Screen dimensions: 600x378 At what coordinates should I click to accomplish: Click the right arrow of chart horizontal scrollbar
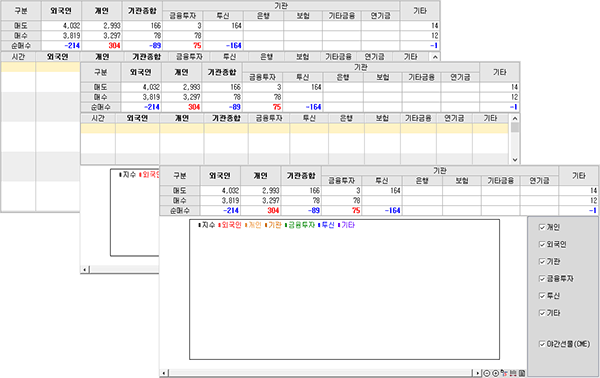click(x=477, y=373)
